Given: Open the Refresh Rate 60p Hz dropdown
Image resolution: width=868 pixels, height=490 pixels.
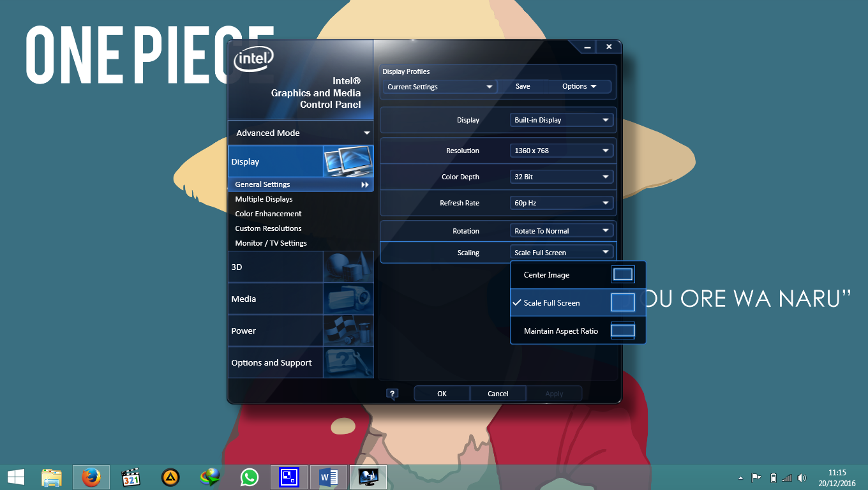Looking at the screenshot, I should point(562,203).
